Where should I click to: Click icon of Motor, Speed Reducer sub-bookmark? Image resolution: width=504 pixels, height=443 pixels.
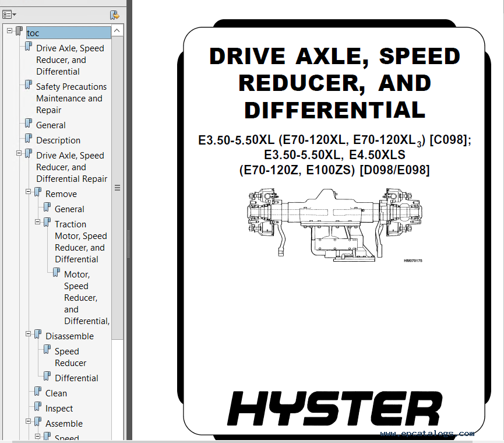coord(57,273)
